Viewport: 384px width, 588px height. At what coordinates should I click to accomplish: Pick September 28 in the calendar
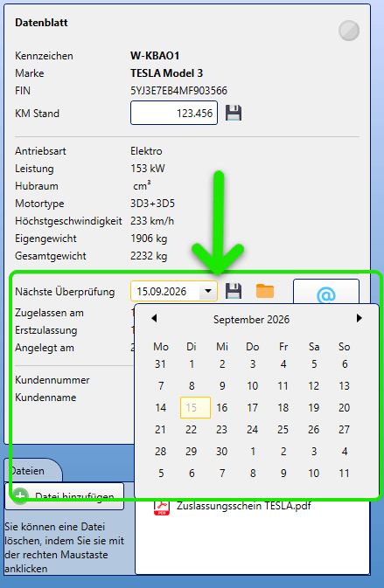(161, 451)
